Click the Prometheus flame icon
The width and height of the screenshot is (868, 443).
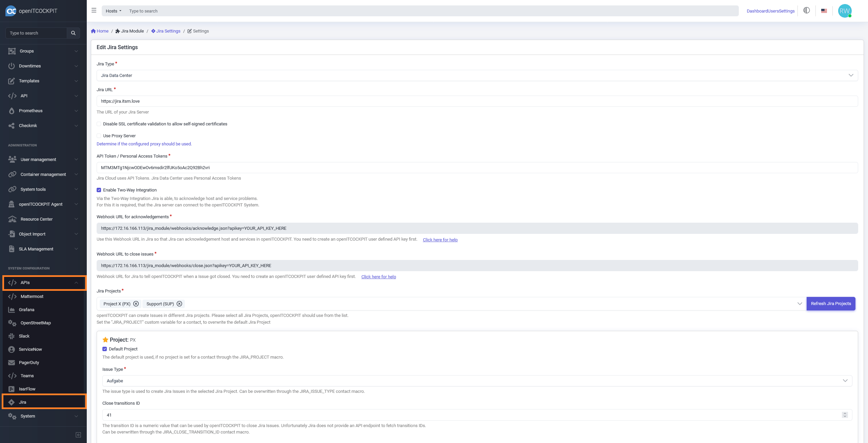coord(12,110)
